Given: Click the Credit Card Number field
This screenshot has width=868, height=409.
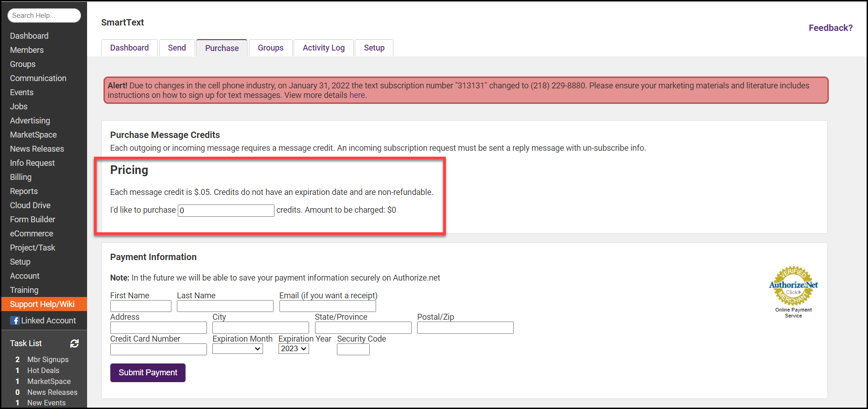Looking at the screenshot, I should tap(158, 349).
